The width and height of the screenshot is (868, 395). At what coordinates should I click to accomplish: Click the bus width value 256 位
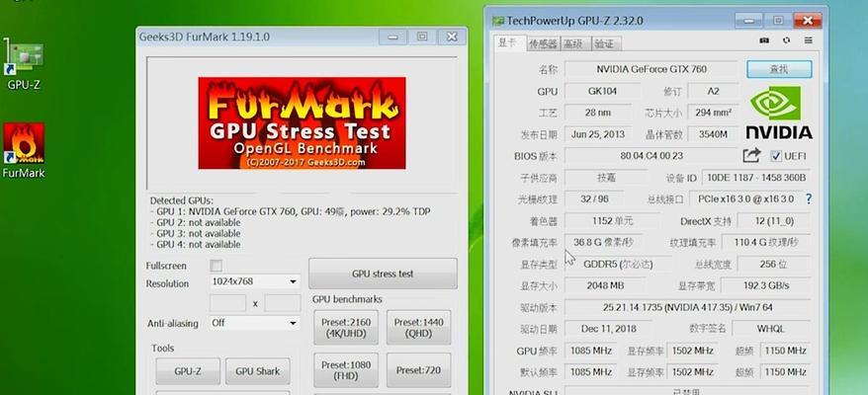click(x=774, y=264)
